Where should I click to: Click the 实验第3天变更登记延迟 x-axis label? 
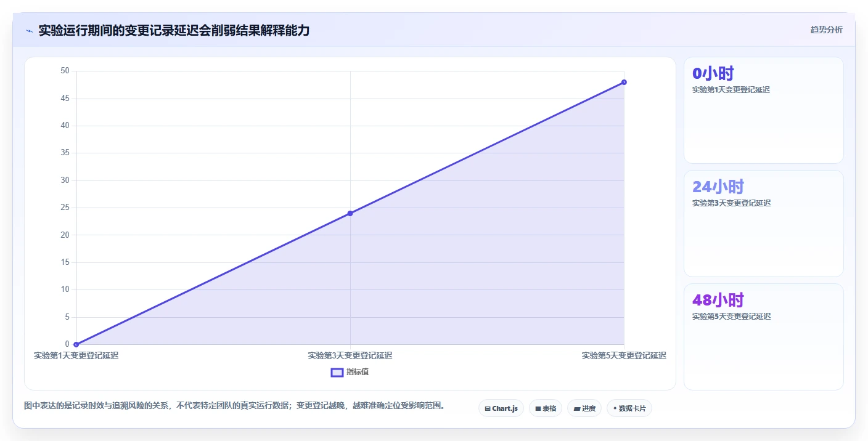point(350,355)
